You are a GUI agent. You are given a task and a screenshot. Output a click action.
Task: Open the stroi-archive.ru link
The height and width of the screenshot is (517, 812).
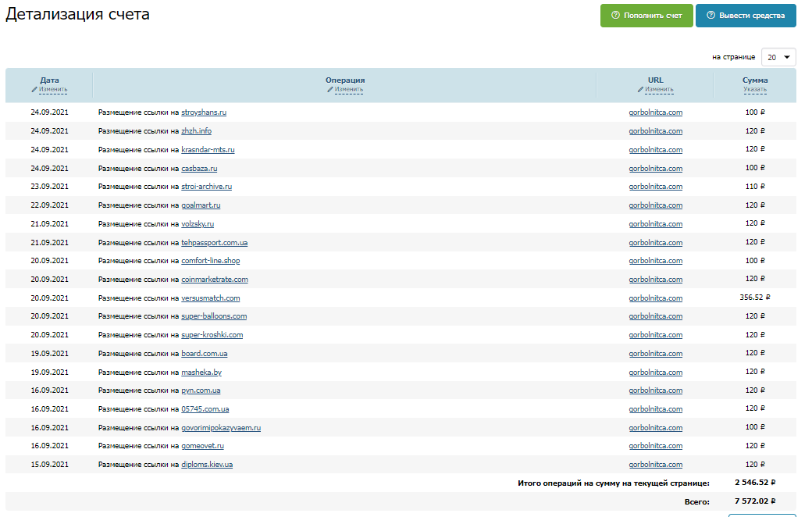[207, 187]
